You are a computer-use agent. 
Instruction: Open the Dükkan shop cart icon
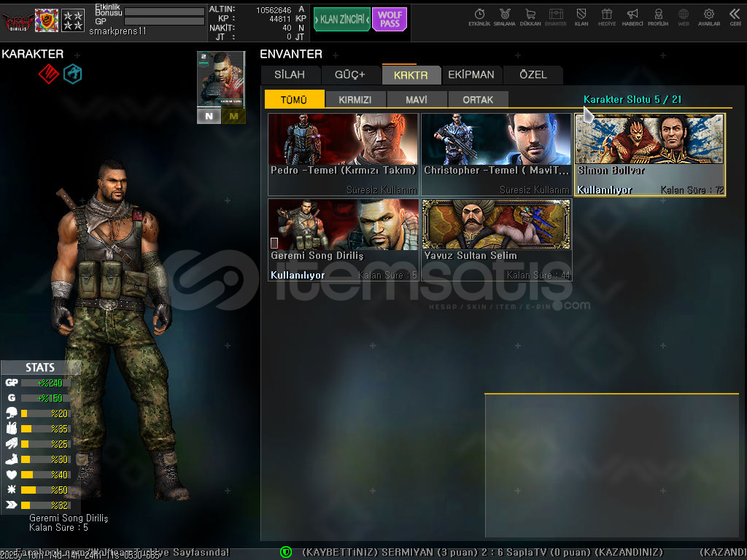click(530, 16)
